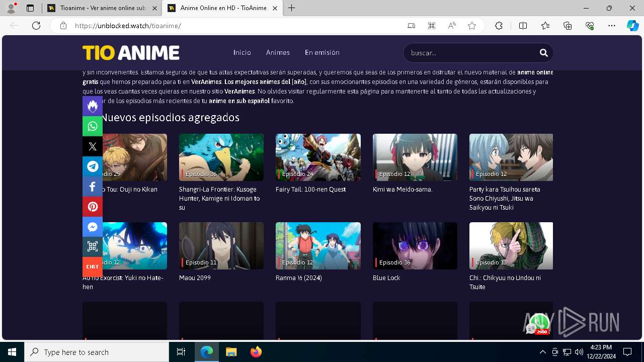Open En emisión menu item
The height and width of the screenshot is (362, 644).
(322, 52)
